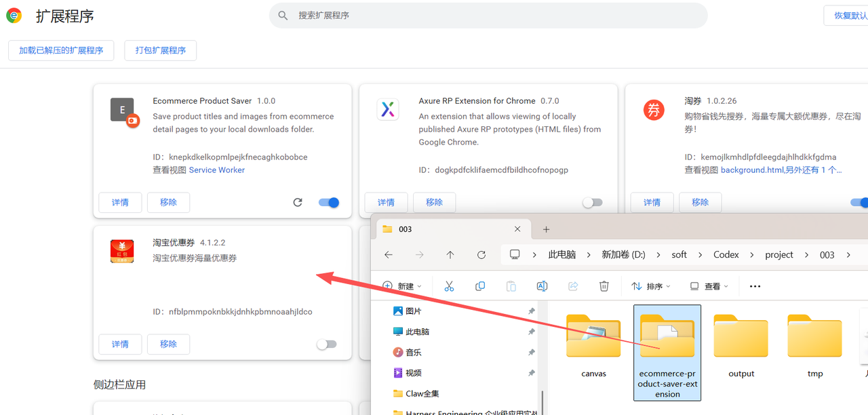Click 移除 for Axure RP Extension
868x415 pixels.
[434, 202]
